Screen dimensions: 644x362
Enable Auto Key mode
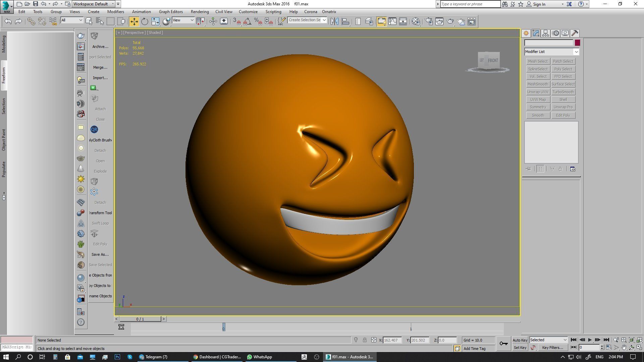[x=520, y=340]
